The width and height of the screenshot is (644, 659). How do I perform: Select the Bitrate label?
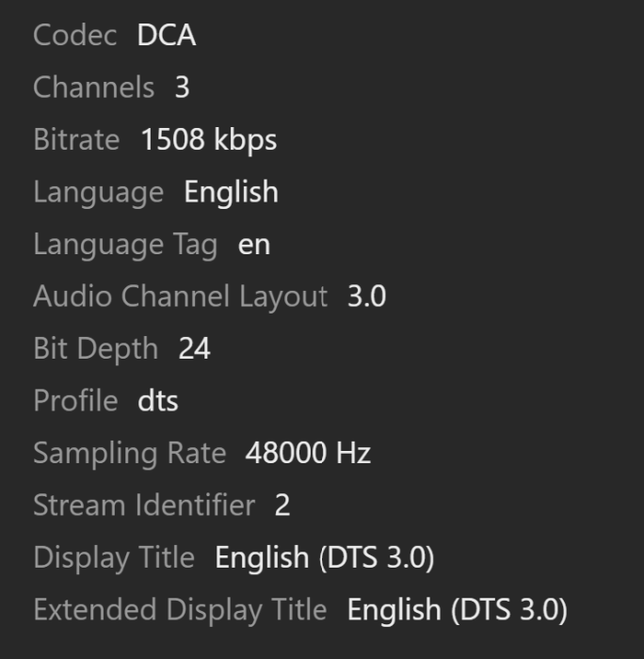point(76,140)
